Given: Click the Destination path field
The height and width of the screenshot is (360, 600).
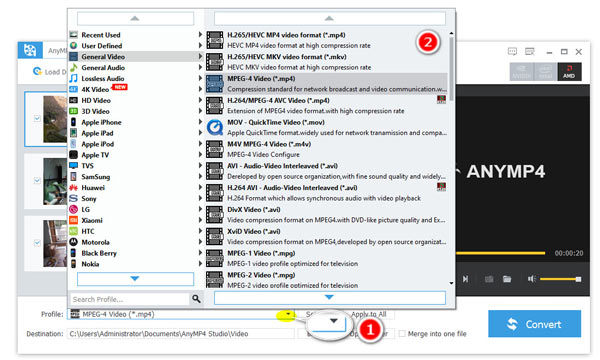Looking at the screenshot, I should pyautogui.click(x=181, y=334).
